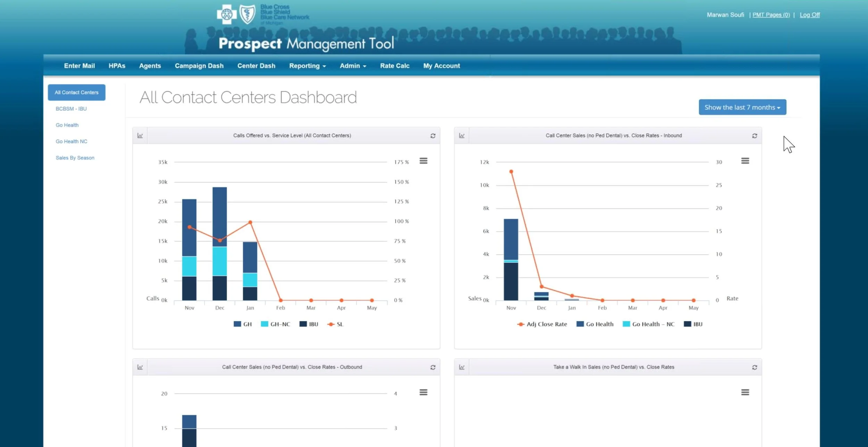Open hamburger menu of Calls Offered chart
This screenshot has height=447, width=868.
(423, 161)
